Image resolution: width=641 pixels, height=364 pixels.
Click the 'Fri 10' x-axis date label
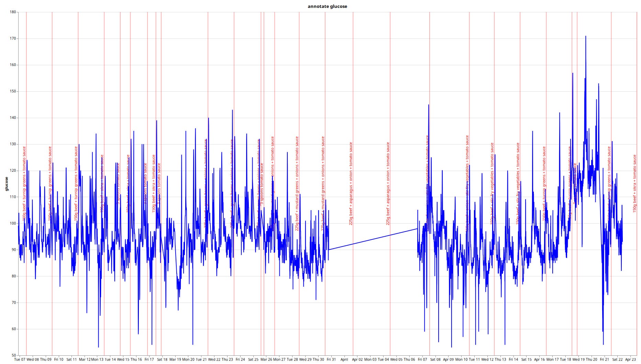coord(59,360)
